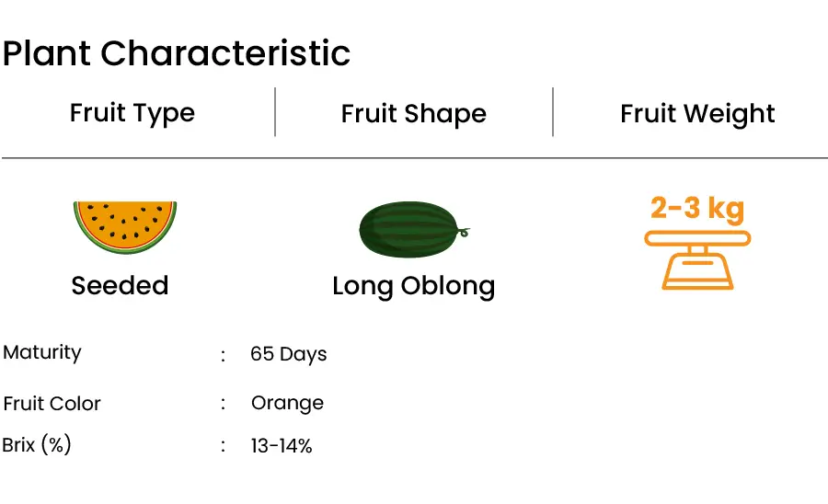Click the colon separator beside Maturity
Screen dimensions: 828x504
pos(223,356)
